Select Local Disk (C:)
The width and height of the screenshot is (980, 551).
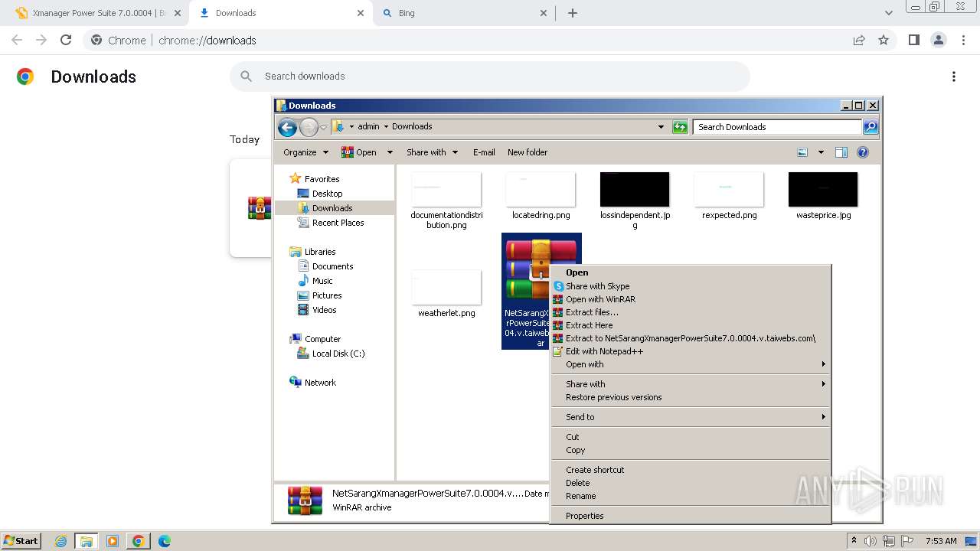click(x=338, y=354)
